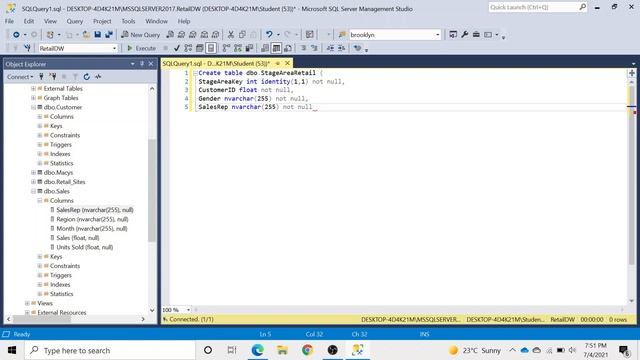640x360 pixels.
Task: Click the Navigate Backward icon
Action: [x=16, y=35]
